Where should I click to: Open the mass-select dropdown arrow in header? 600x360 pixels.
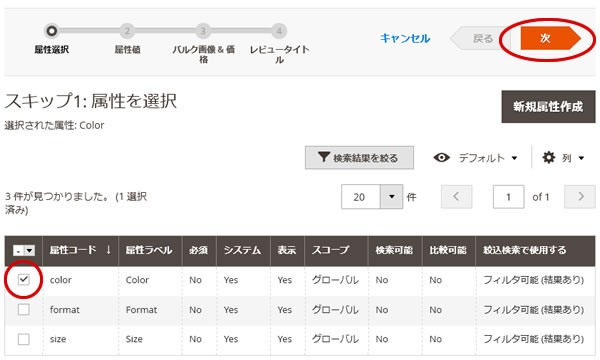point(29,251)
